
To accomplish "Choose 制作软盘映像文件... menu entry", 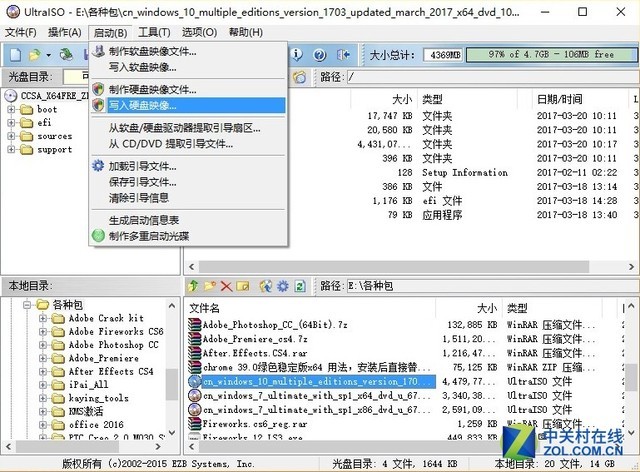I will click(188, 51).
